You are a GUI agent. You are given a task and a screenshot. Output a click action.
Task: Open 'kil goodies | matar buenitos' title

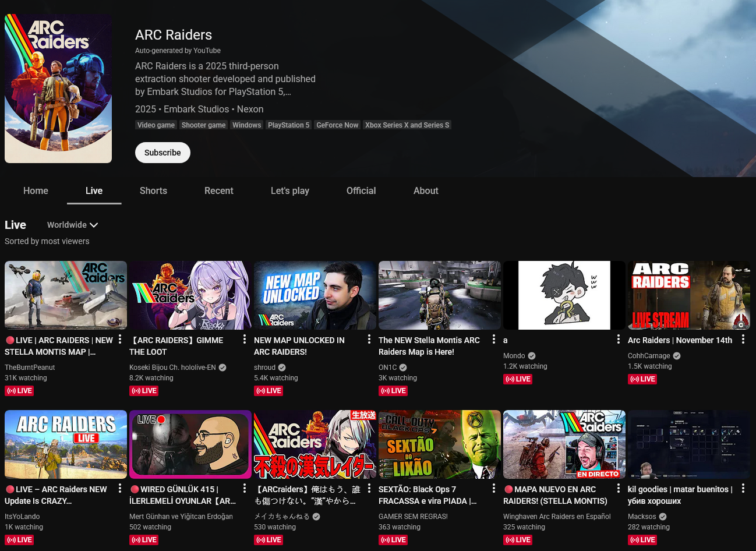680,495
